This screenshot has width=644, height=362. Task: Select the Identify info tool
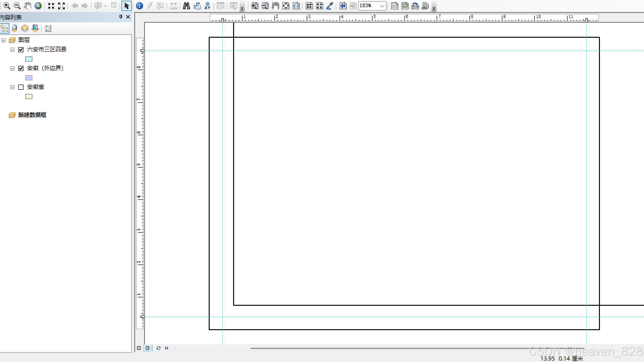point(140,5)
